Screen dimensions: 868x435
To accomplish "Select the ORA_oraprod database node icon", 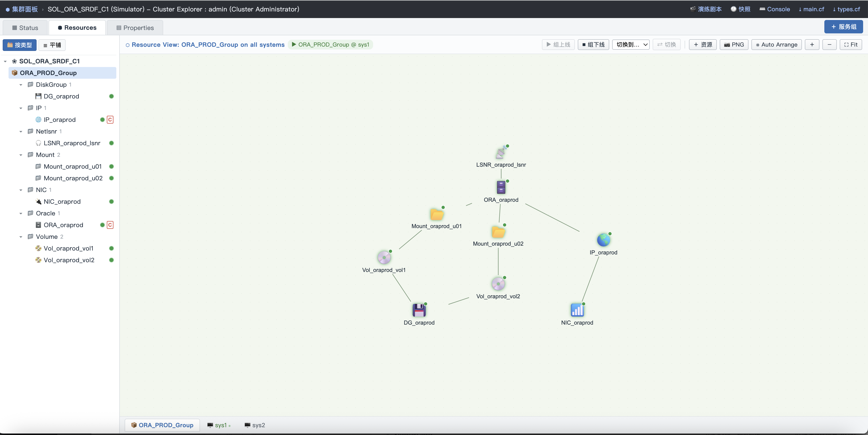I will (x=501, y=188).
